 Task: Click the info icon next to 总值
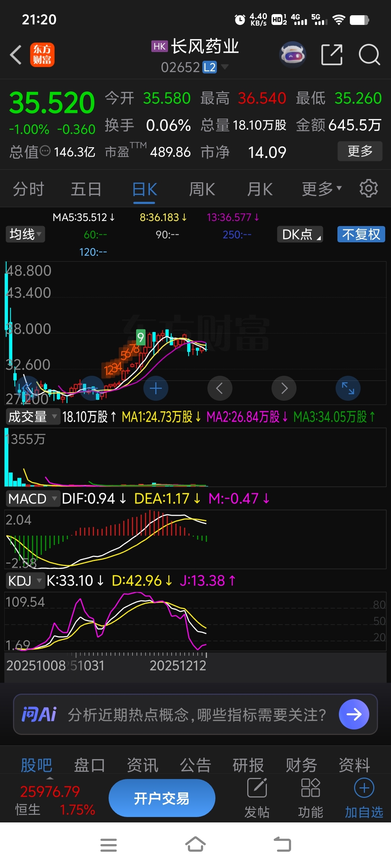[x=45, y=151]
